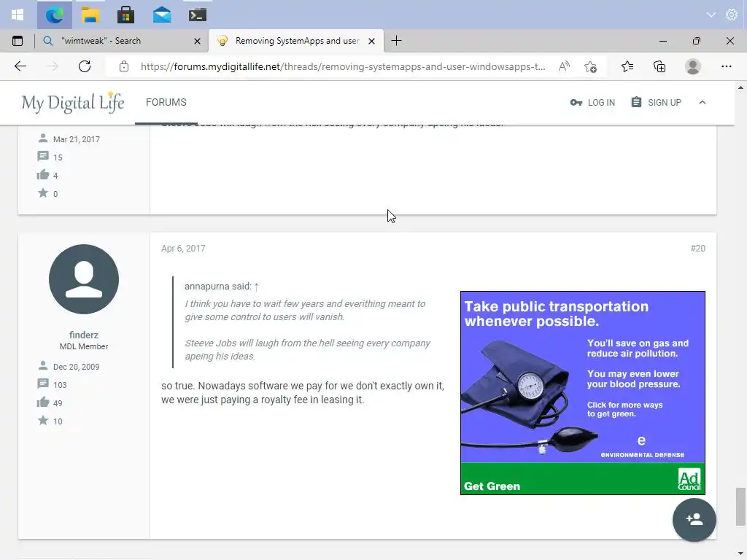
Task: Open post number #20 link
Action: click(698, 249)
